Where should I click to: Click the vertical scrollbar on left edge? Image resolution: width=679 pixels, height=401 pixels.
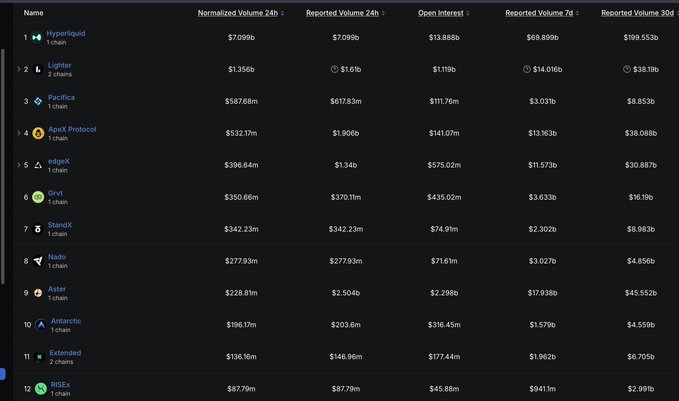pyautogui.click(x=3, y=167)
